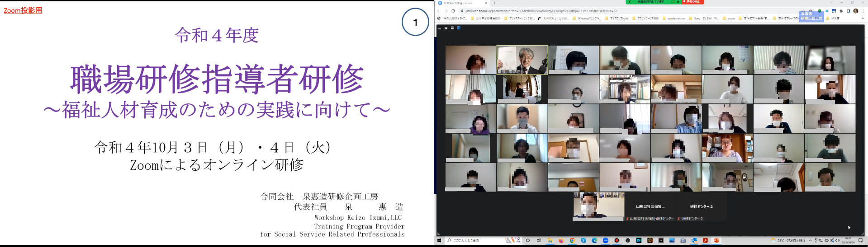Open the zoom bookmark folder
This screenshot has height=247, width=868.
(x=729, y=19)
